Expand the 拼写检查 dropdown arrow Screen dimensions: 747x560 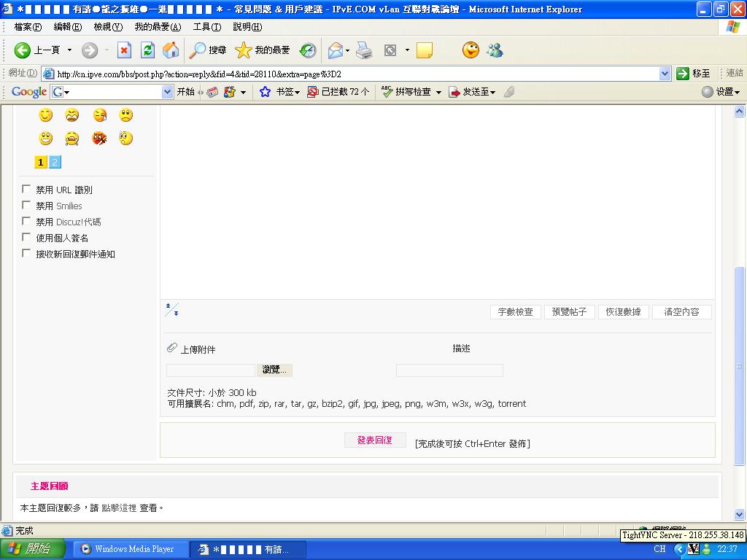click(x=438, y=93)
